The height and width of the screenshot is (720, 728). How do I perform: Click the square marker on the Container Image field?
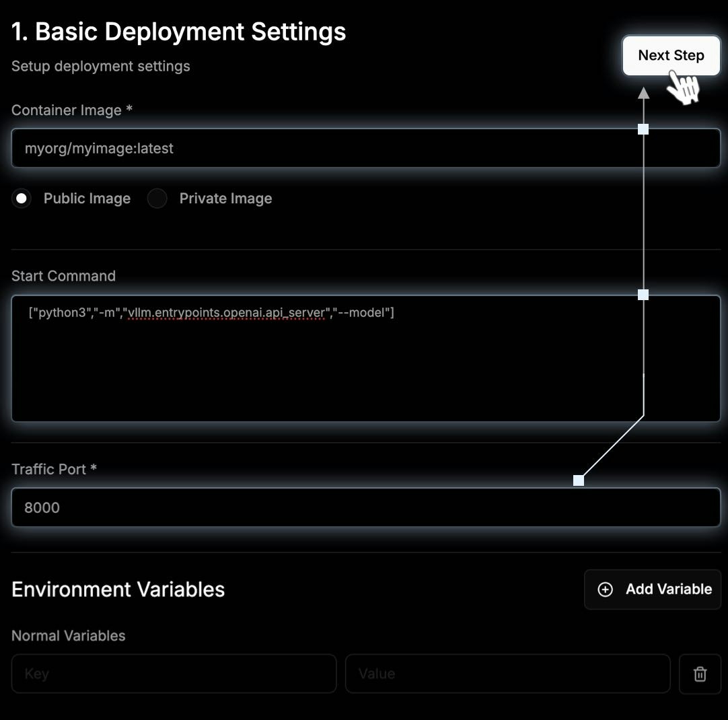pyautogui.click(x=643, y=129)
